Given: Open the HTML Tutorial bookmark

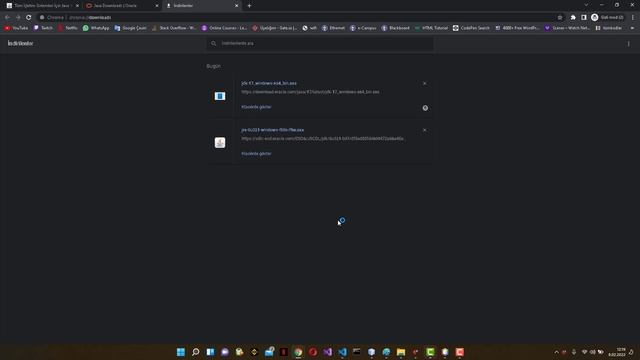Looking at the screenshot, I should click(431, 28).
